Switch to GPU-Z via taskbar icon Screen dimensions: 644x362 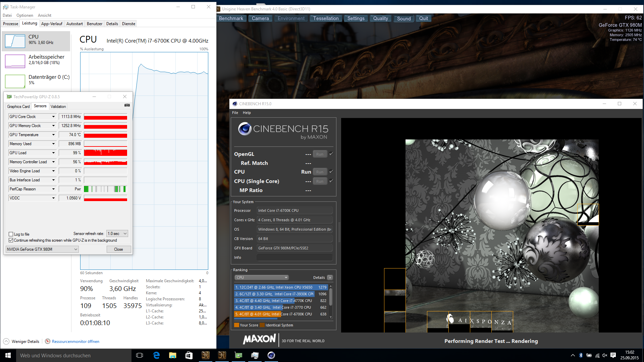(x=238, y=355)
